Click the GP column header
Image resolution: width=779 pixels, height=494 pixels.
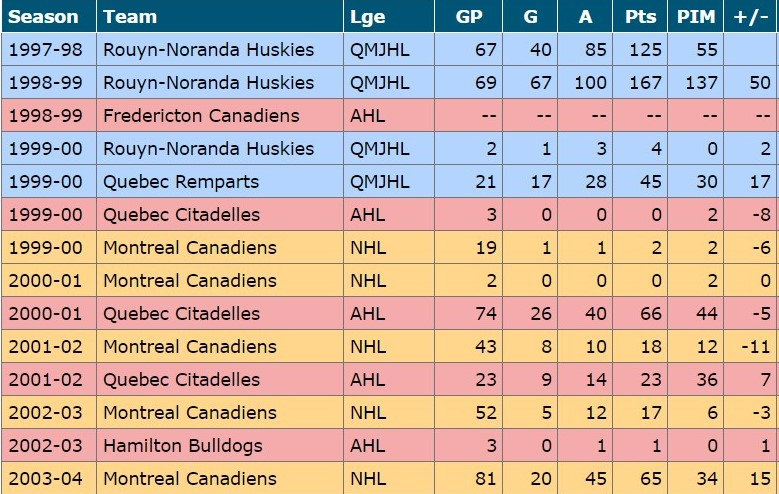[468, 17]
